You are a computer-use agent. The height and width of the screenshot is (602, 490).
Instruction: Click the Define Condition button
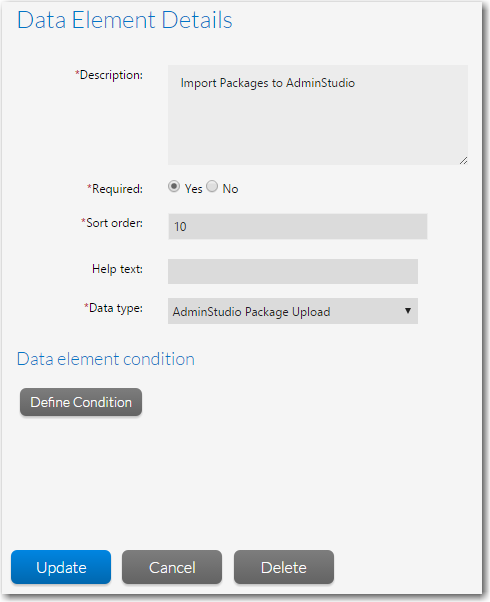pos(81,402)
